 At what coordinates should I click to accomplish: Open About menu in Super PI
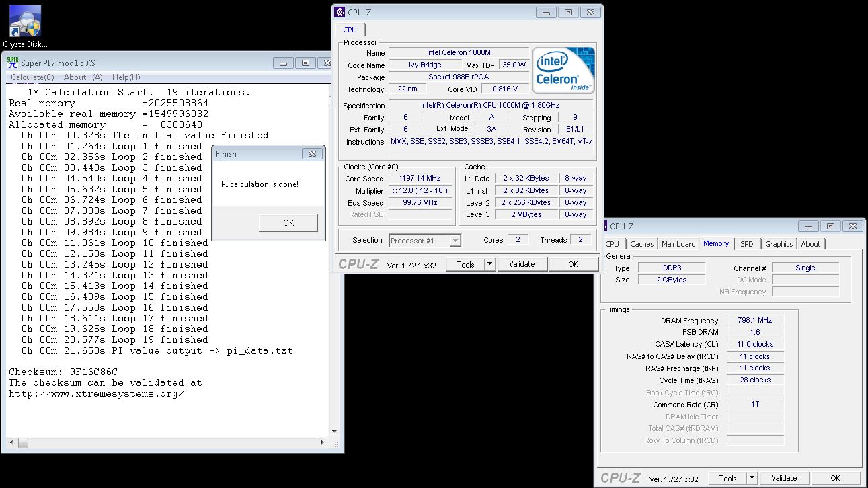pyautogui.click(x=83, y=77)
